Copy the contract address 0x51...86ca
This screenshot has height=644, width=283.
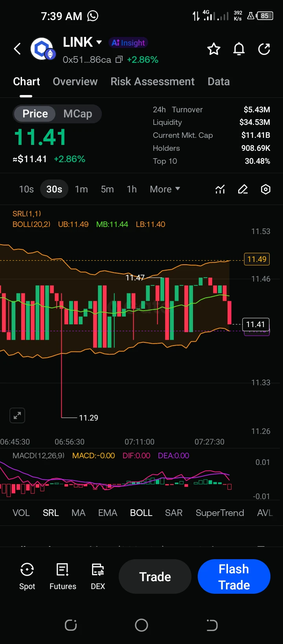[119, 60]
